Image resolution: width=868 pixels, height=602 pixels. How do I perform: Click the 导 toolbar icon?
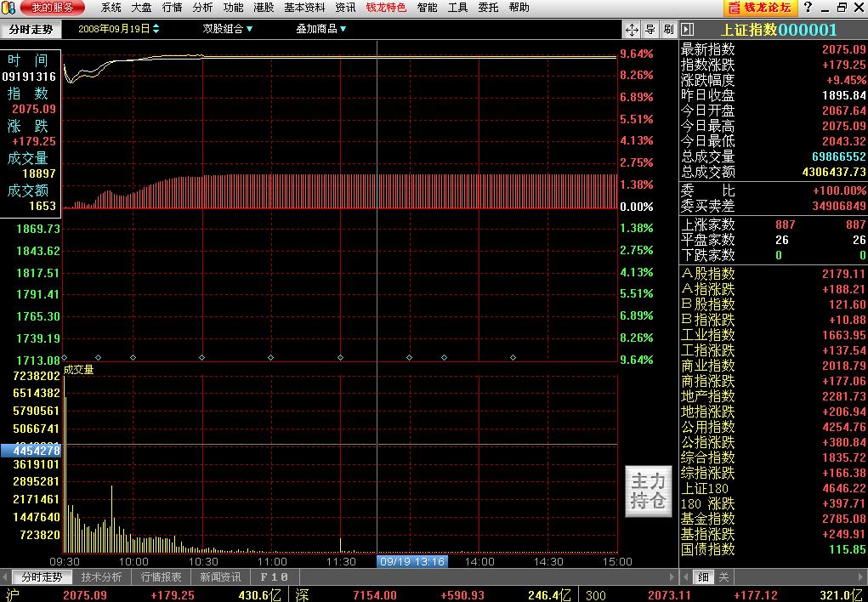(x=650, y=30)
